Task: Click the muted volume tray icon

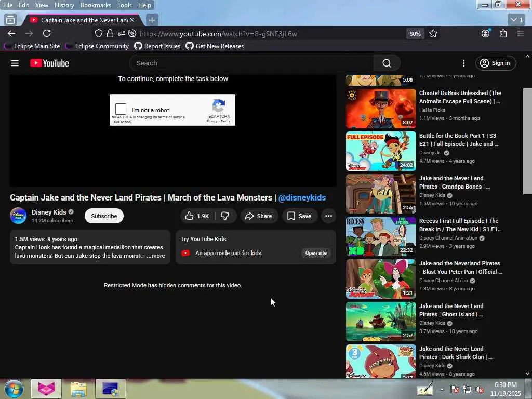Action: 480,389
